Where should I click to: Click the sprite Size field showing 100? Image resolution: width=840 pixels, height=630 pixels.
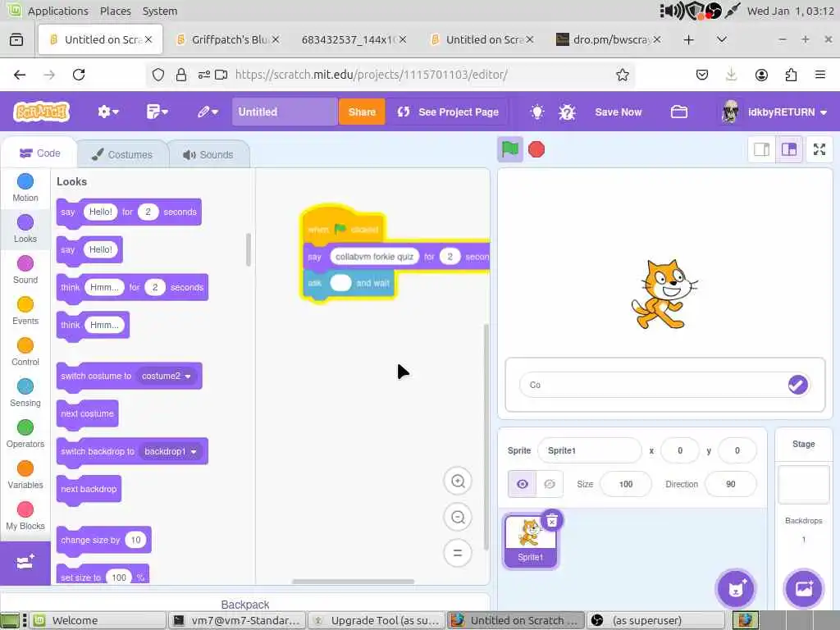[x=626, y=484]
